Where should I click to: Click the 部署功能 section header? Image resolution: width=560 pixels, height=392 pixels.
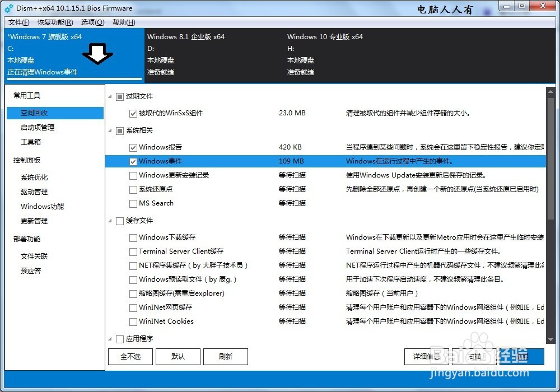27,239
